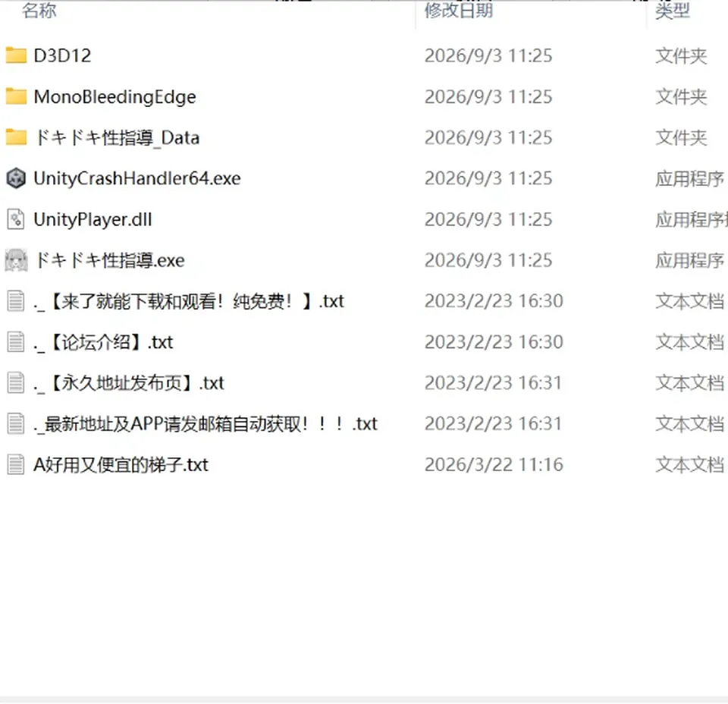Click the date of 【永久地址发布页】.txt row
The height and width of the screenshot is (704, 728).
(x=493, y=383)
